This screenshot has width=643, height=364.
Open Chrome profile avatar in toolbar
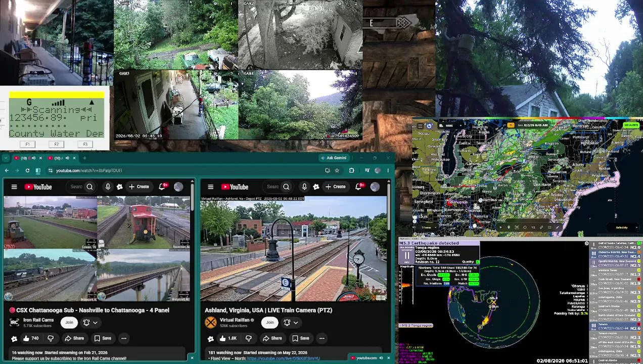click(378, 170)
